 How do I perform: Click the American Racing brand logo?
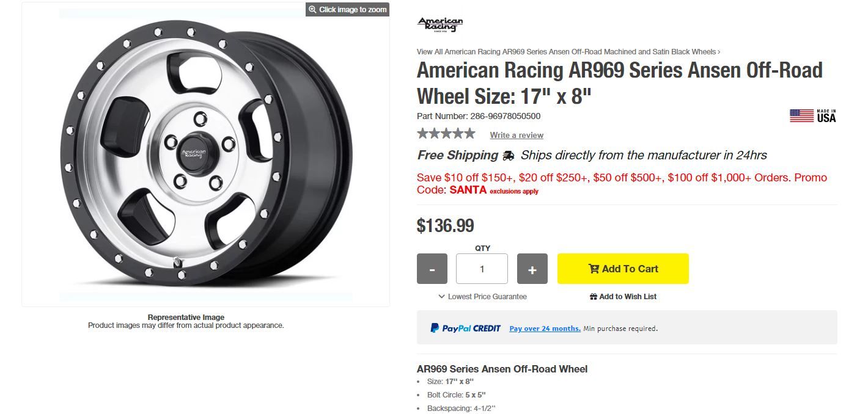click(x=440, y=24)
